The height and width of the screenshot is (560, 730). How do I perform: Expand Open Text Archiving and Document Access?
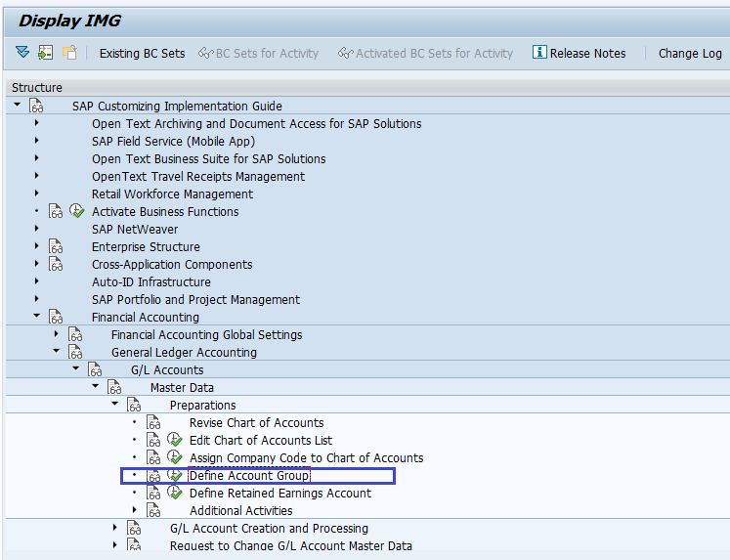37,123
